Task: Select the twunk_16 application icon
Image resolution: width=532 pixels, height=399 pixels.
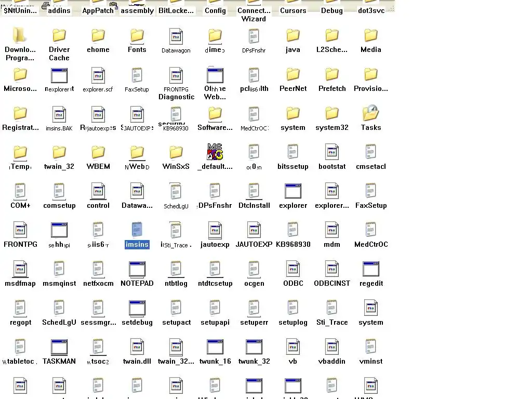Action: point(215,347)
